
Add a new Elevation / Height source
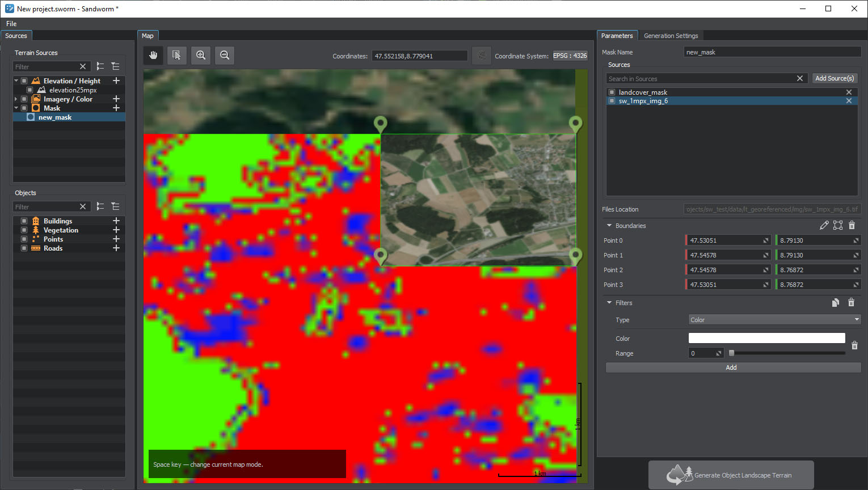[116, 81]
